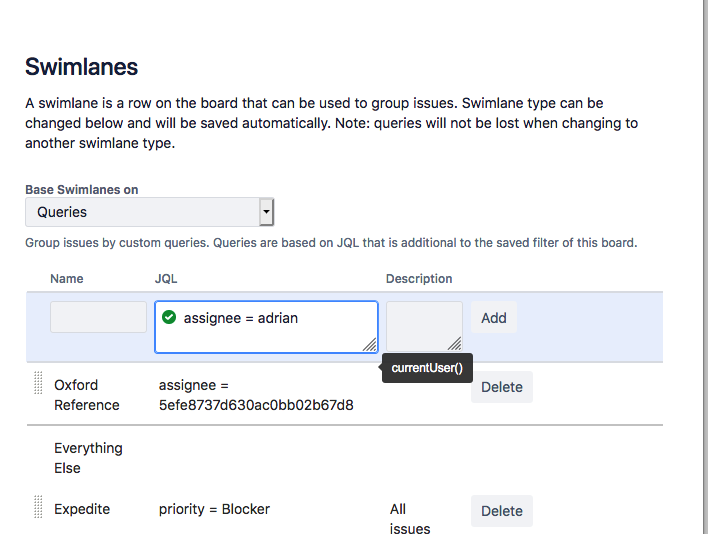Focus the JQL query text area

[x=266, y=327]
